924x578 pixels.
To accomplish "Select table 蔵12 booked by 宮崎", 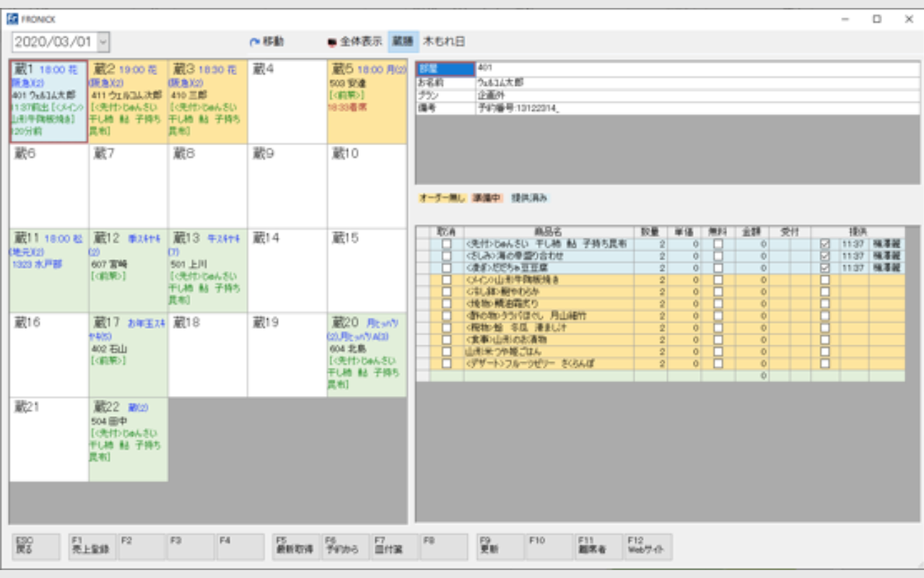I will [128, 270].
